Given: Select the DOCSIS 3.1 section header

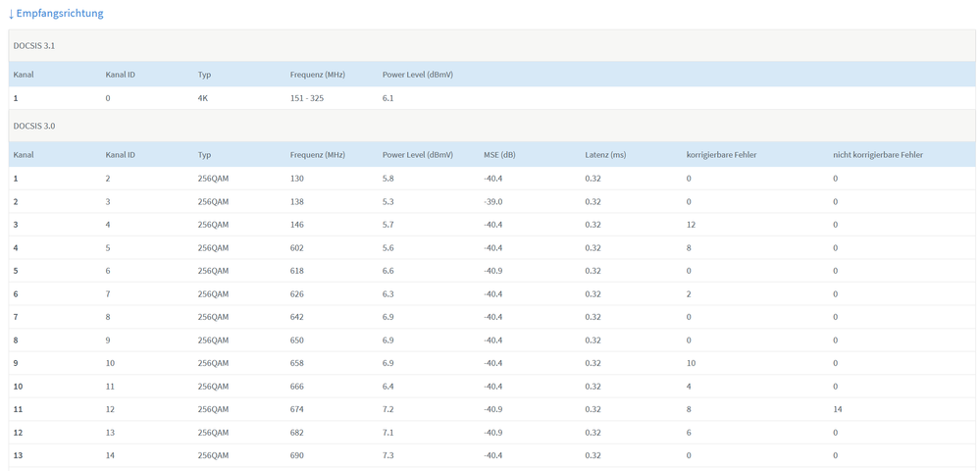Looking at the screenshot, I should (x=34, y=46).
